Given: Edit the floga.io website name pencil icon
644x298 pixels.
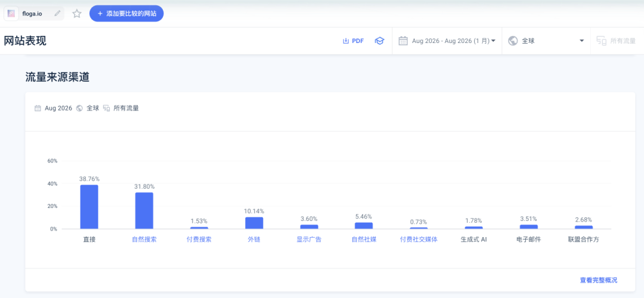Looking at the screenshot, I should pyautogui.click(x=57, y=14).
